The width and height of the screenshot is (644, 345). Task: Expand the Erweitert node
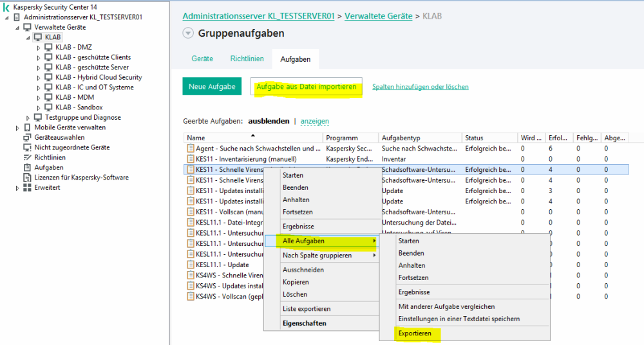click(x=17, y=188)
